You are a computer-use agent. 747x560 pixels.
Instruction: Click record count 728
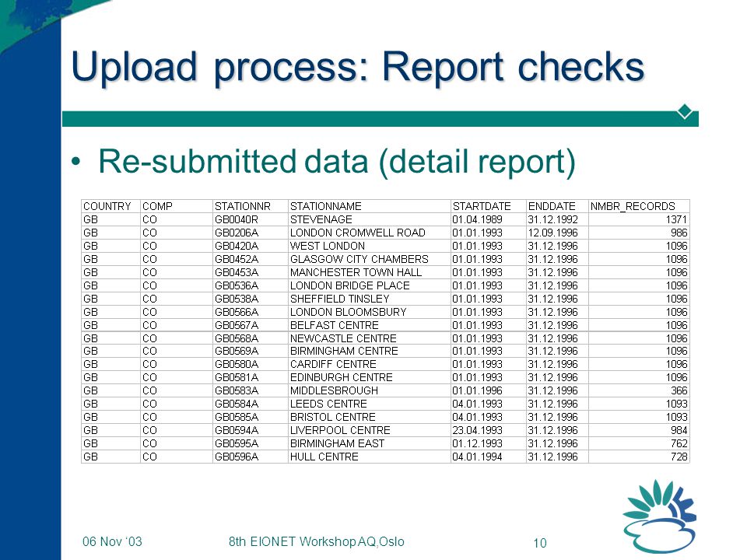(x=679, y=457)
